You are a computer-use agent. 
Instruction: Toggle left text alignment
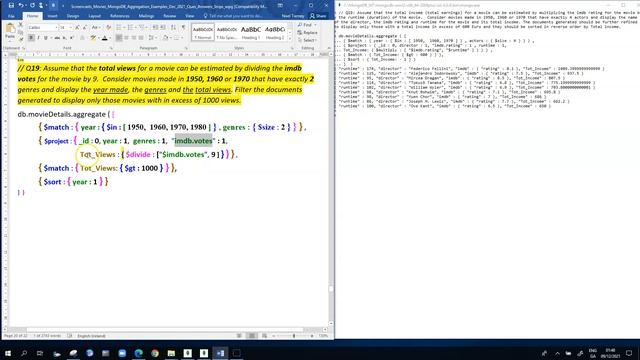click(119, 38)
